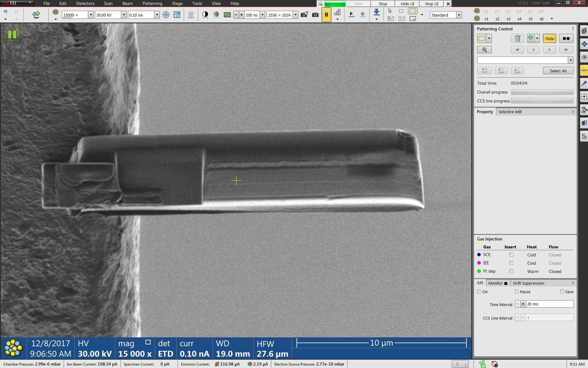Click the videoscope green waveform icon
The height and width of the screenshot is (368, 588).
[x=227, y=15]
